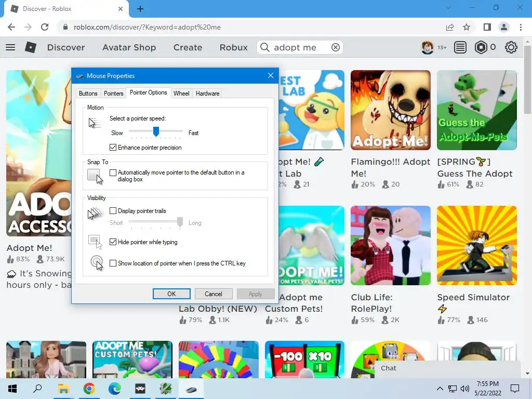Viewport: 532px width, 399px height.
Task: Open Discover in Roblox navigation
Action: (66, 47)
